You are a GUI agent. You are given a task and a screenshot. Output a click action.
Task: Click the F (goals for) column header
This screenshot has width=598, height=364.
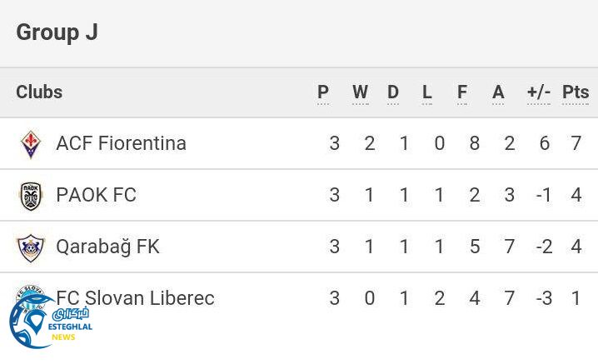pyautogui.click(x=462, y=92)
